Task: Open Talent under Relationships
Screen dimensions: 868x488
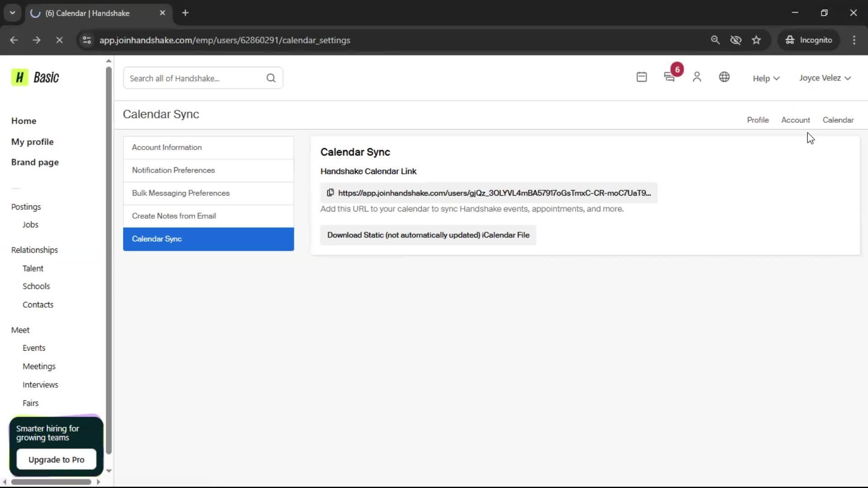Action: tap(33, 268)
